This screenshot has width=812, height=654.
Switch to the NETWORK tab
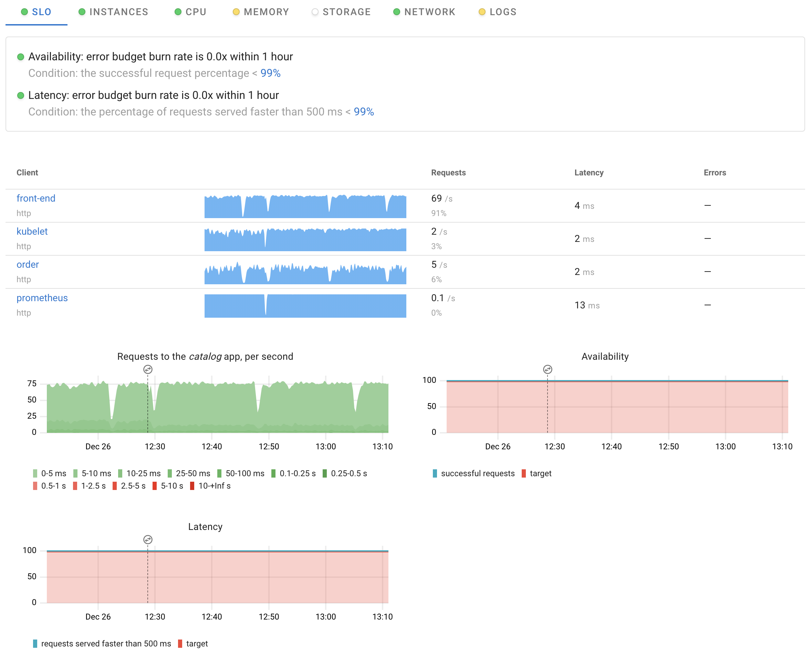tap(424, 12)
